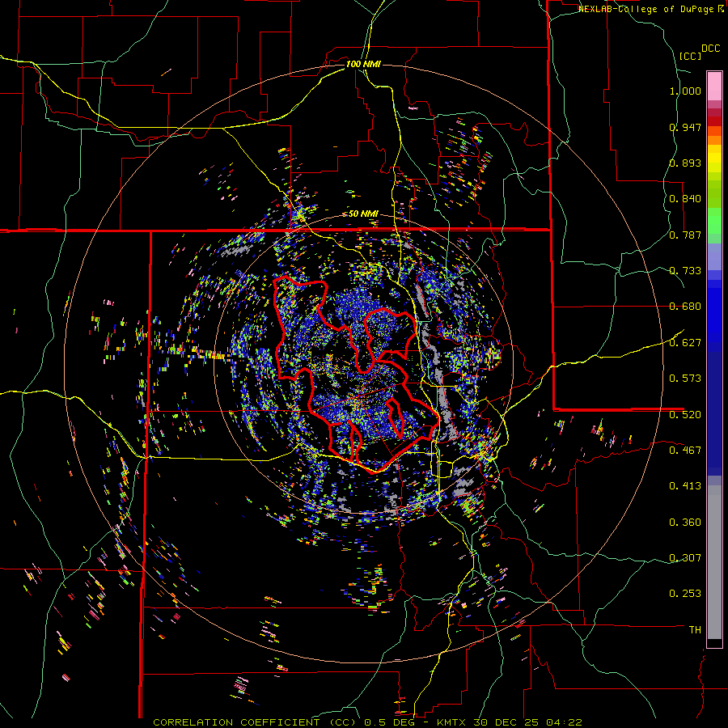Select the 0.520 legend value
728x728 pixels.
pos(685,415)
